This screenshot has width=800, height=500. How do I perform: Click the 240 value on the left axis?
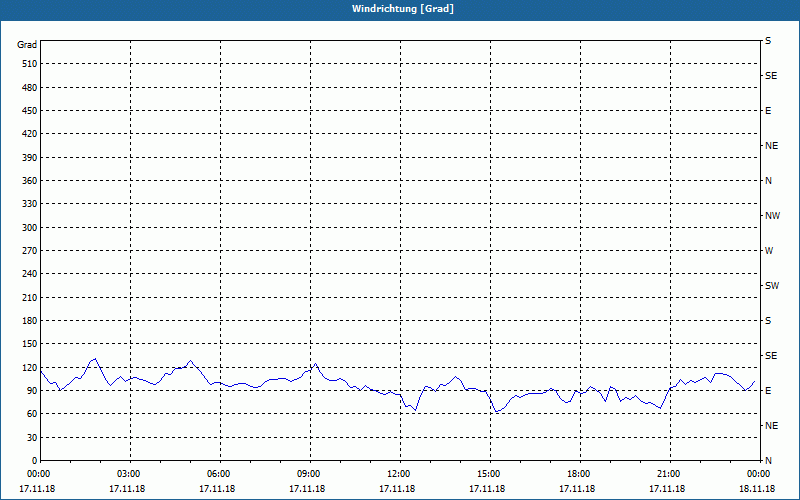click(30, 273)
